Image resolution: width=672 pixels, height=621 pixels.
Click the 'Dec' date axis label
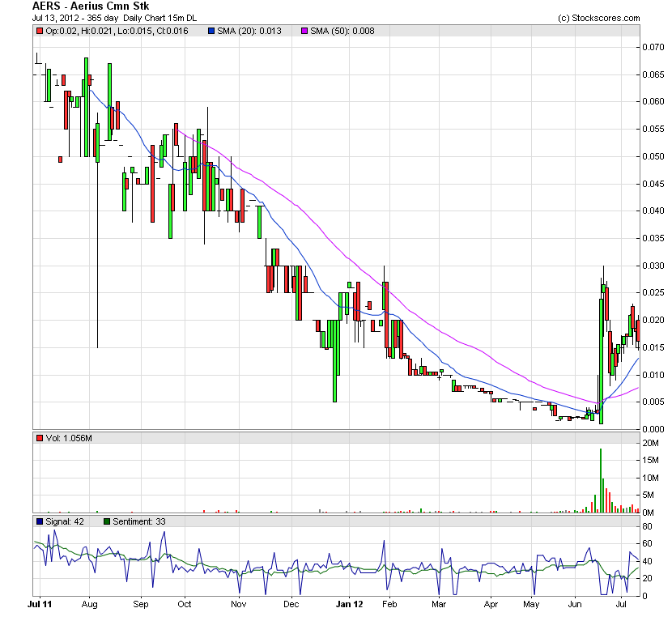tap(291, 604)
